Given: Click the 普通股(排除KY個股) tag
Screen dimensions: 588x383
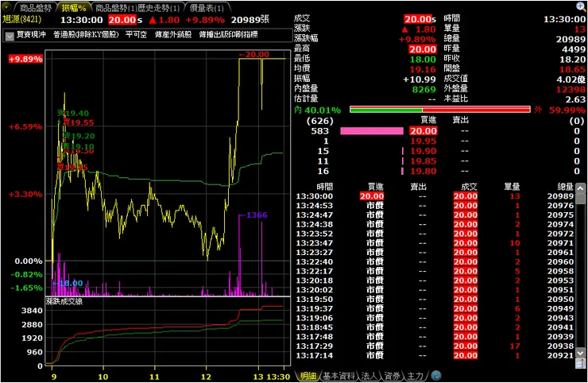Looking at the screenshot, I should click(86, 35).
